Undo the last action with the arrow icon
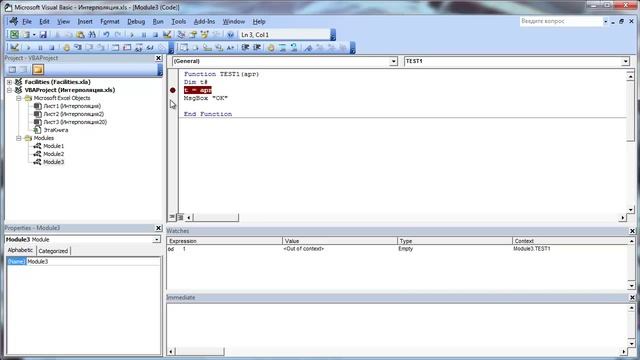Viewport: 640px width, 360px height. pos(106,35)
